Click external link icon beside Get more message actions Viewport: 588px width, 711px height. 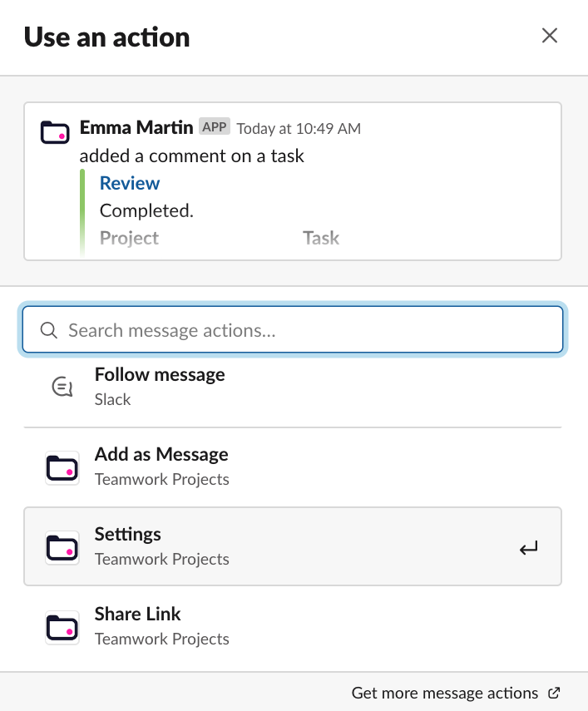(554, 693)
